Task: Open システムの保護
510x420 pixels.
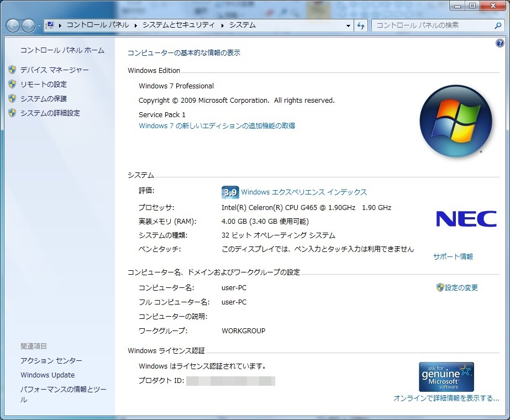Action: [44, 98]
